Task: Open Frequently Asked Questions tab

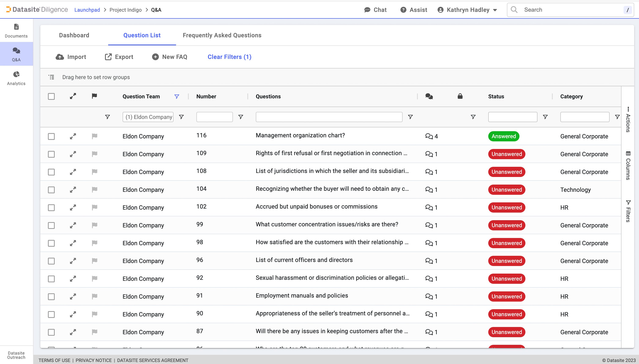Action: point(222,35)
